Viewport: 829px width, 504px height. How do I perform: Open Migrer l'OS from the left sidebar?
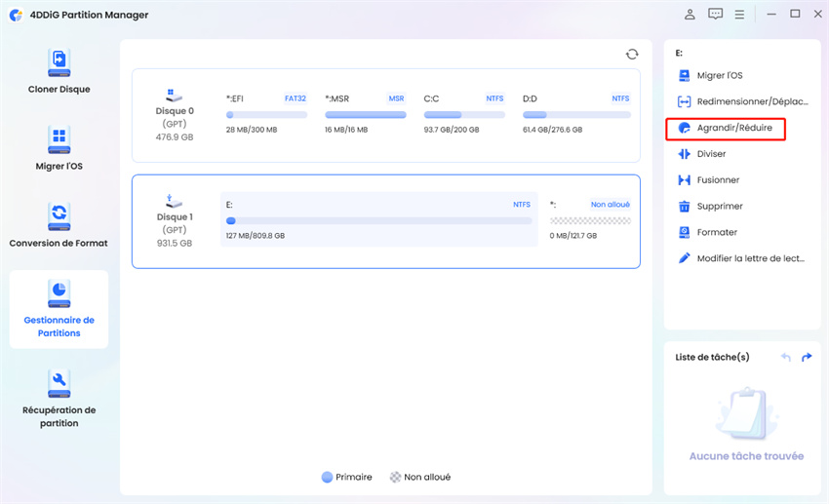(59, 140)
